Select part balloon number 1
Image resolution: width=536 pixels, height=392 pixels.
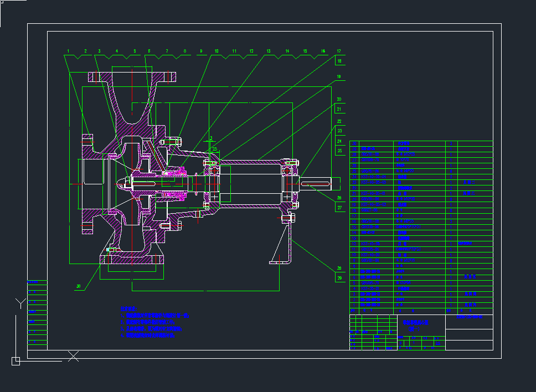click(68, 51)
